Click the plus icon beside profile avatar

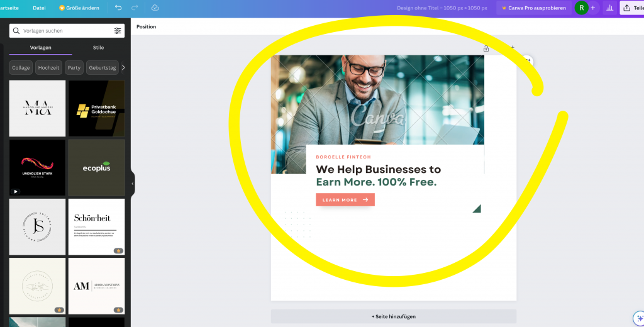592,8
